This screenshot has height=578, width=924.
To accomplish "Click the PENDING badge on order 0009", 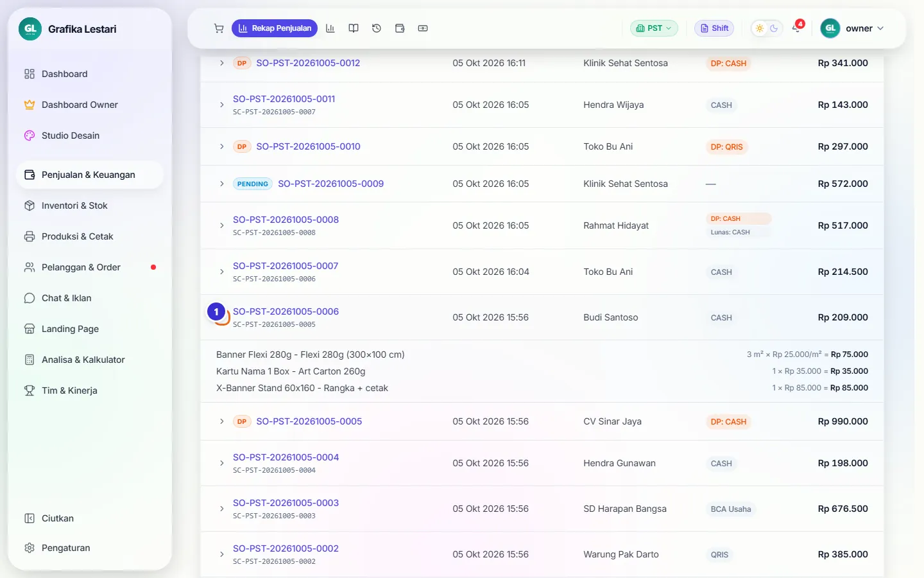I will 253,184.
